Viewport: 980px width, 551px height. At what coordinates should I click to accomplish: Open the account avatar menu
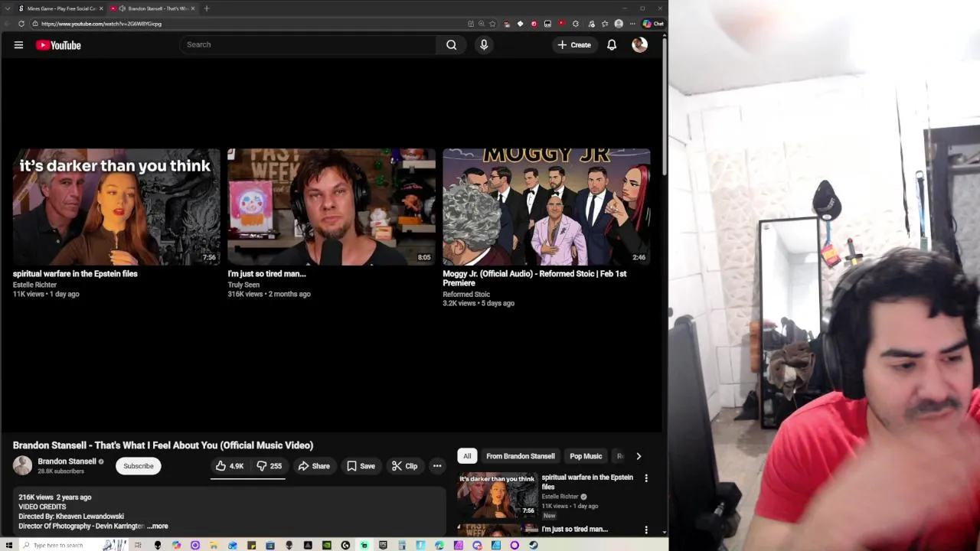639,45
